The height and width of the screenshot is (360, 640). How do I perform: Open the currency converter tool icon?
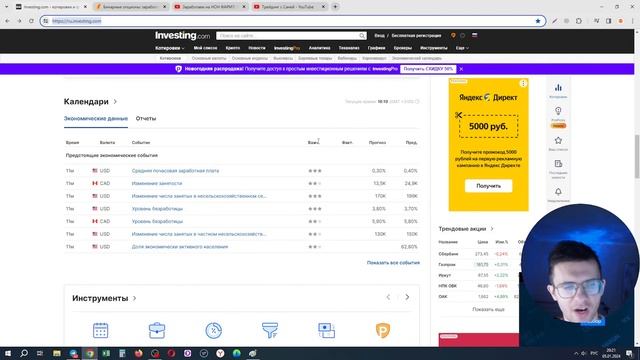[326, 330]
